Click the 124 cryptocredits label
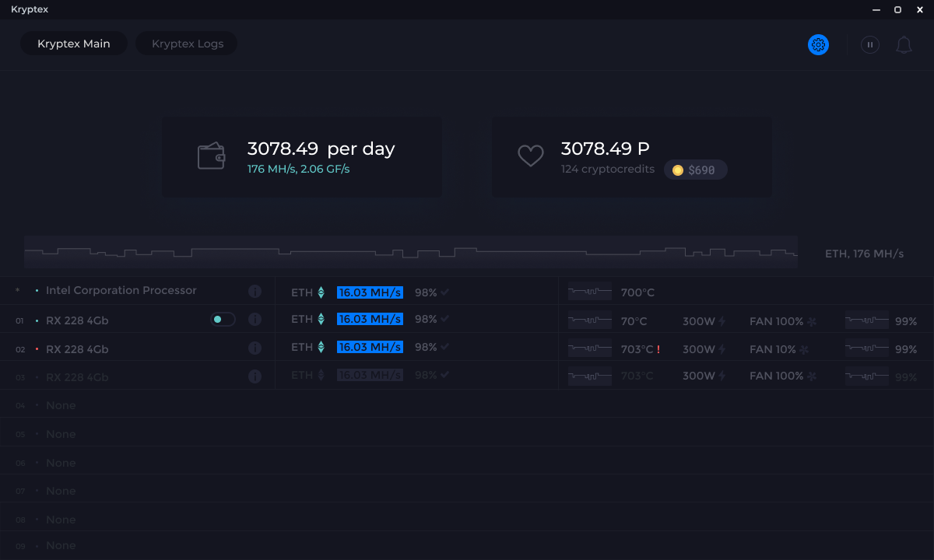Image resolution: width=934 pixels, height=560 pixels. click(x=608, y=169)
